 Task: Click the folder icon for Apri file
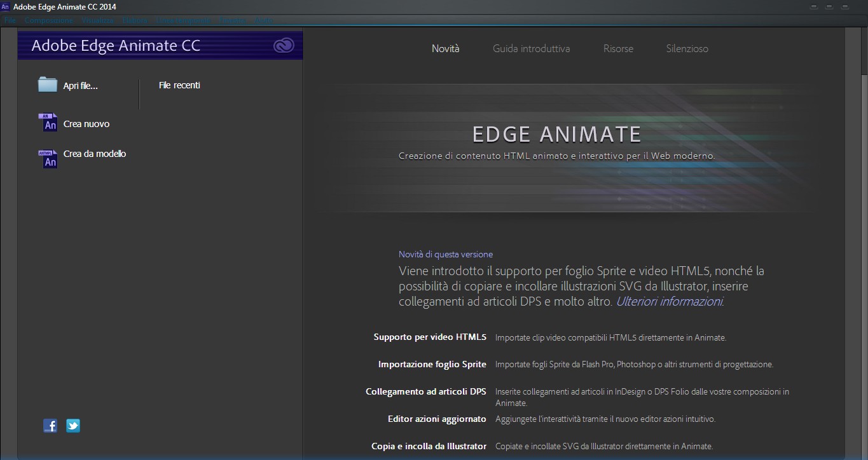click(48, 85)
